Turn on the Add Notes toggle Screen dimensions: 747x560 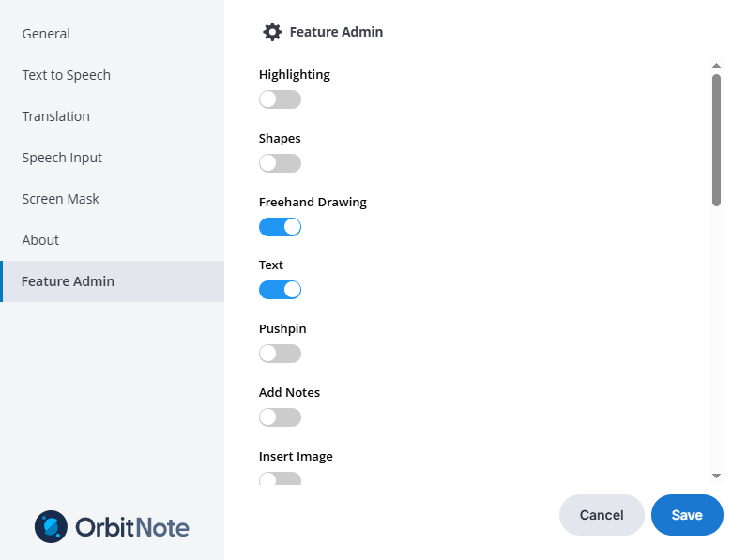[280, 417]
